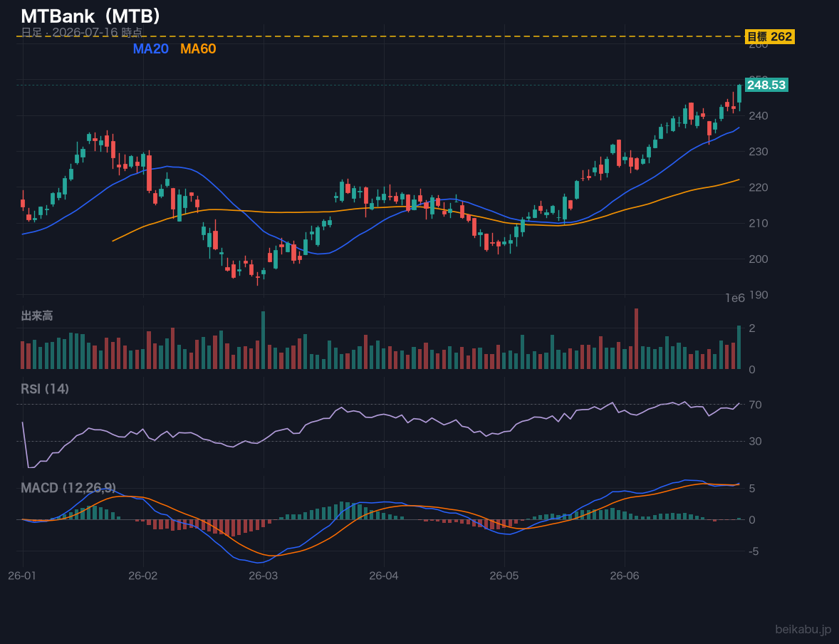
Task: Click the 26-01 date axis label
Action: (x=23, y=576)
